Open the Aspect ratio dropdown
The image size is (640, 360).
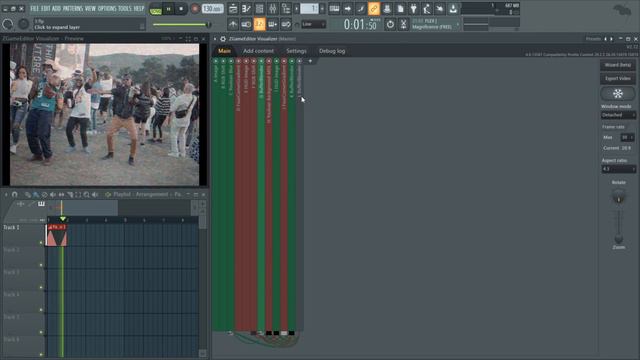[618, 169]
